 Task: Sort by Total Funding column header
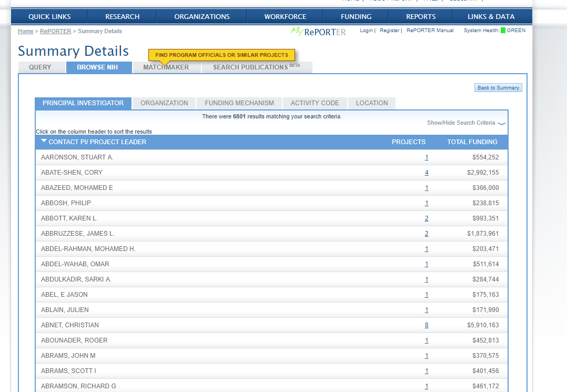(x=472, y=142)
